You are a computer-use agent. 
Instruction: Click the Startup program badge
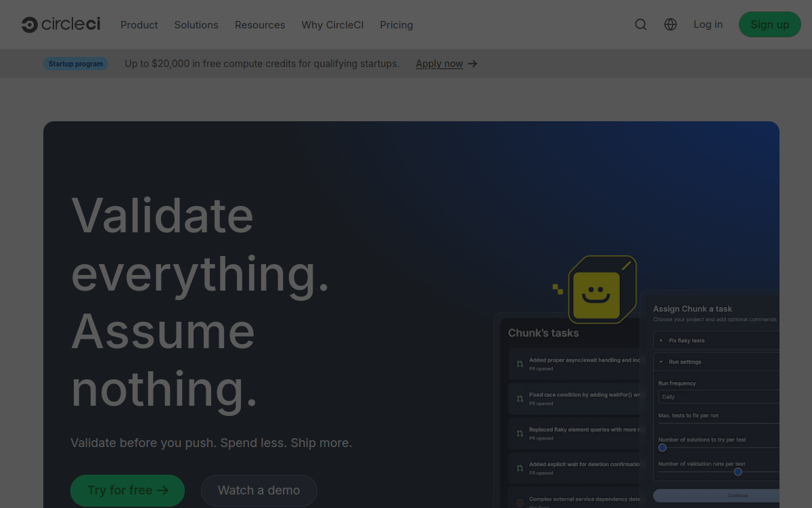click(76, 64)
